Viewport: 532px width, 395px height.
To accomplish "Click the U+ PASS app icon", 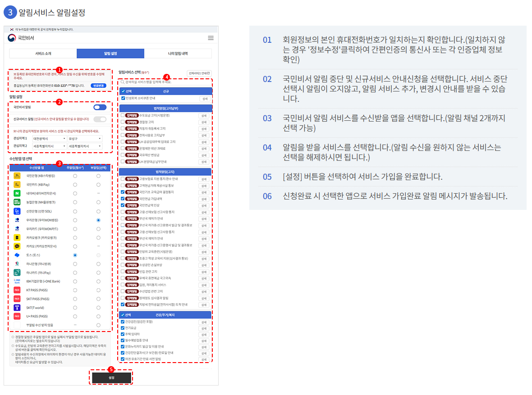I will tap(17, 316).
